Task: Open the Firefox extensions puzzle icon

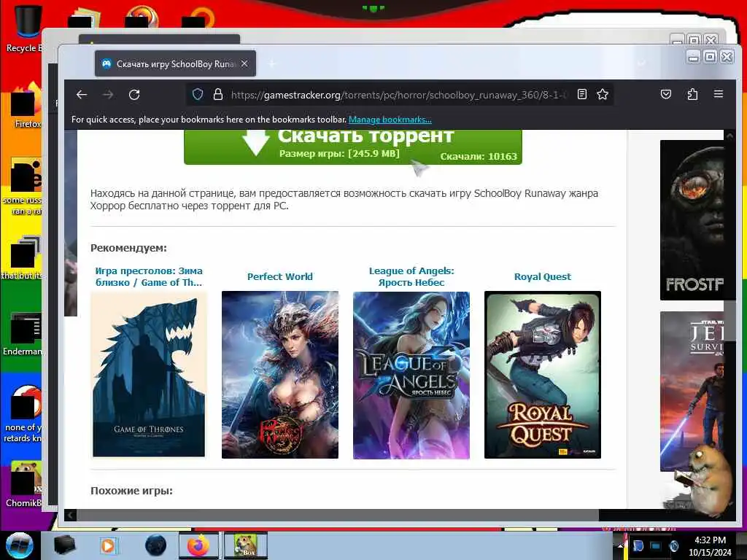Action: (692, 94)
